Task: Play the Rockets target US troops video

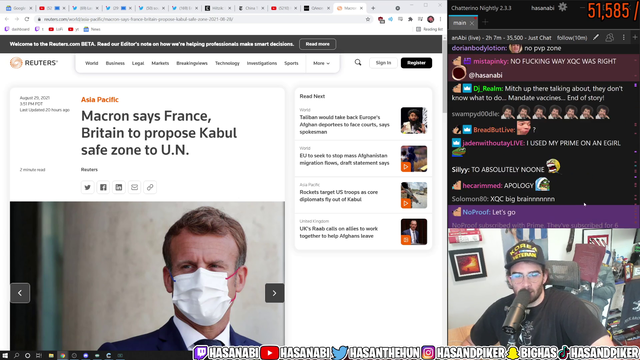Action: [x=406, y=203]
